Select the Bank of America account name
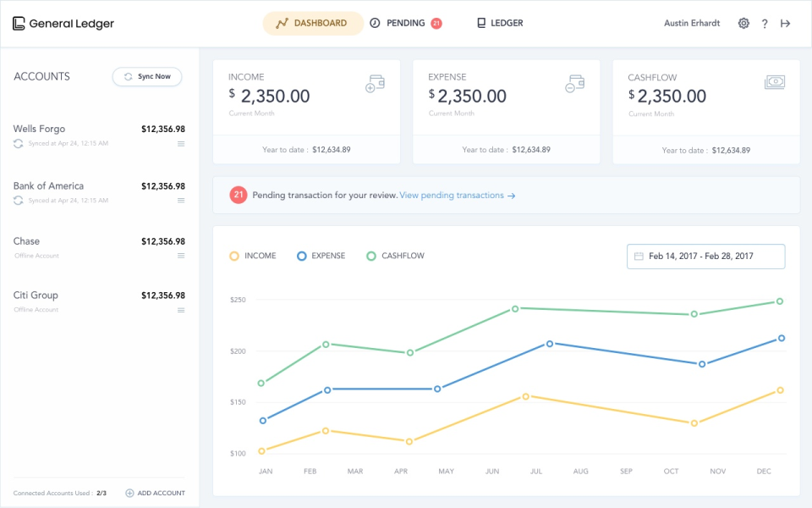The height and width of the screenshot is (508, 812). [48, 185]
